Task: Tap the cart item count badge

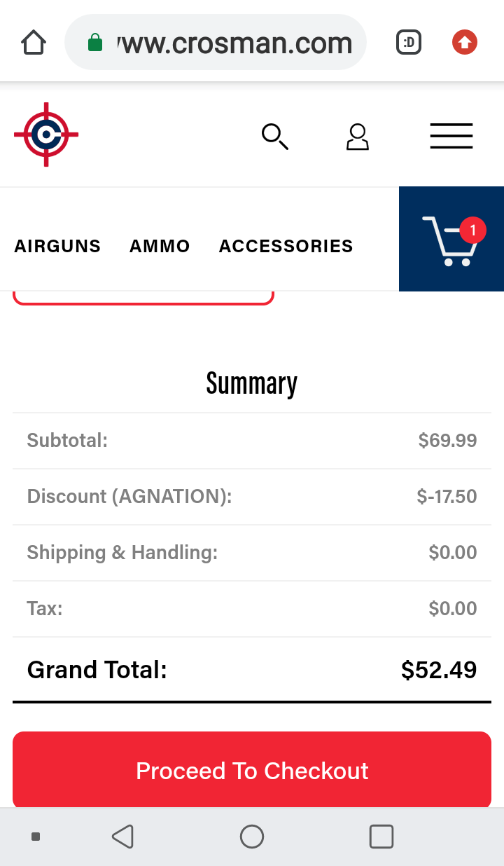Action: tap(473, 230)
